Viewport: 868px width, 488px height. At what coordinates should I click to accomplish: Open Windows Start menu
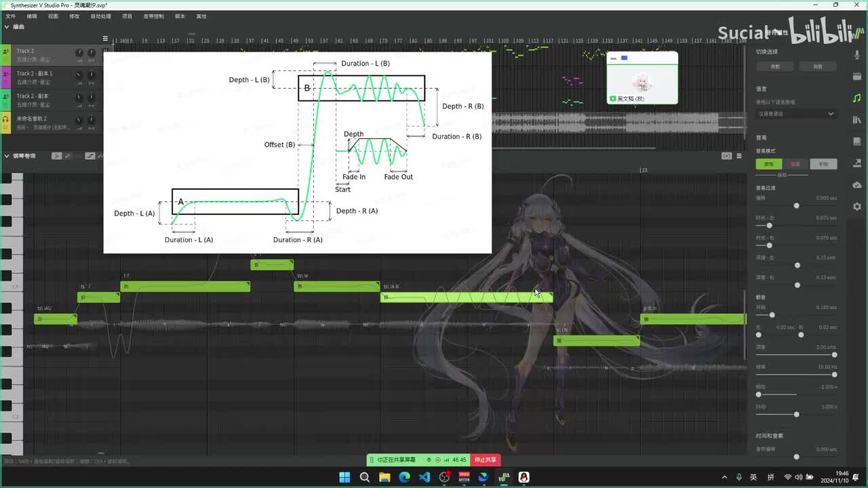click(x=344, y=477)
